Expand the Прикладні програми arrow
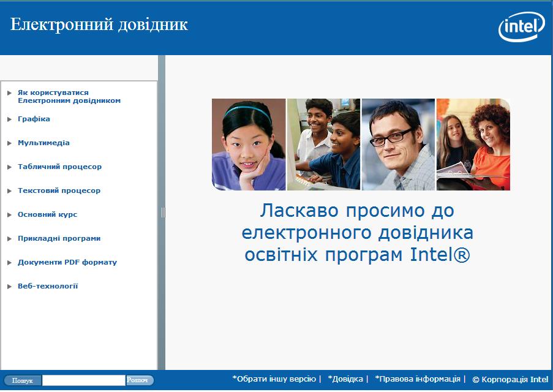This screenshot has height=392, width=553. (x=10, y=239)
